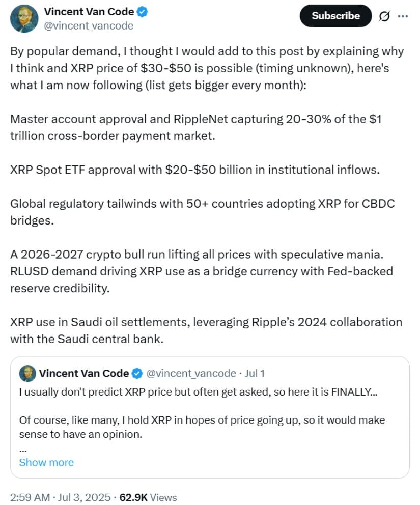Open the 62.9K Views count
The height and width of the screenshot is (505, 420).
point(148,497)
